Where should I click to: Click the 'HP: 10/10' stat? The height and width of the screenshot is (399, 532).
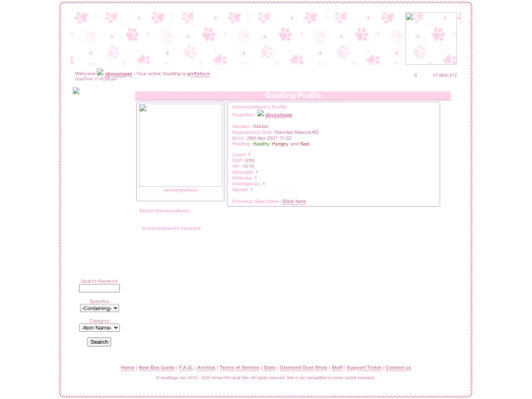pos(243,166)
